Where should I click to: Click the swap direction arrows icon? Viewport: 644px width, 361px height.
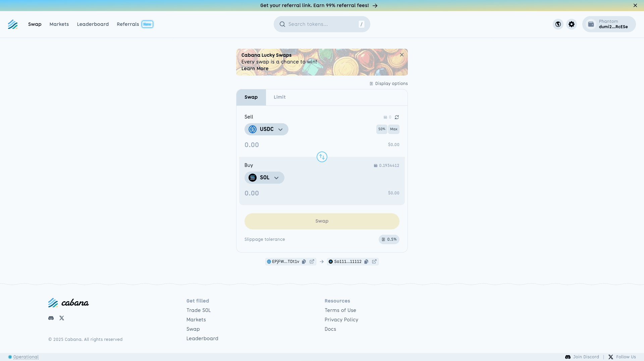(322, 157)
